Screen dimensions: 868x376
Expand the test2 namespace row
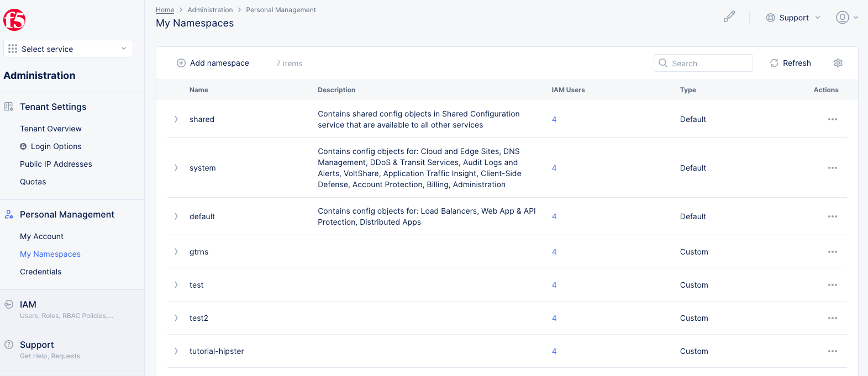176,318
